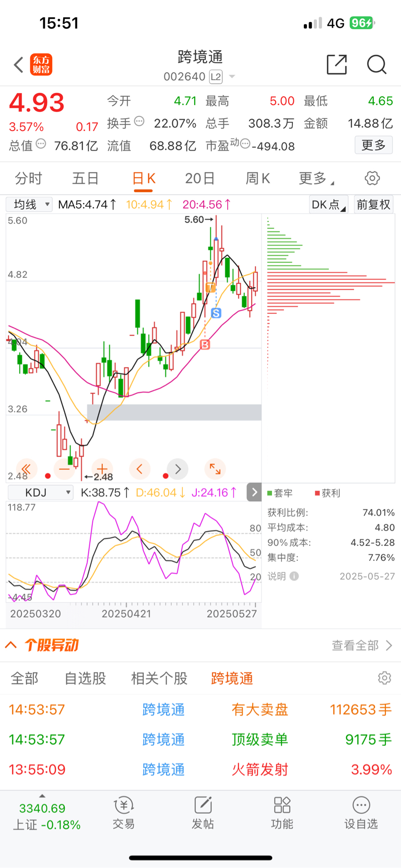The width and height of the screenshot is (401, 868).
Task: Tap the 4.93 current price
Action: tap(37, 103)
